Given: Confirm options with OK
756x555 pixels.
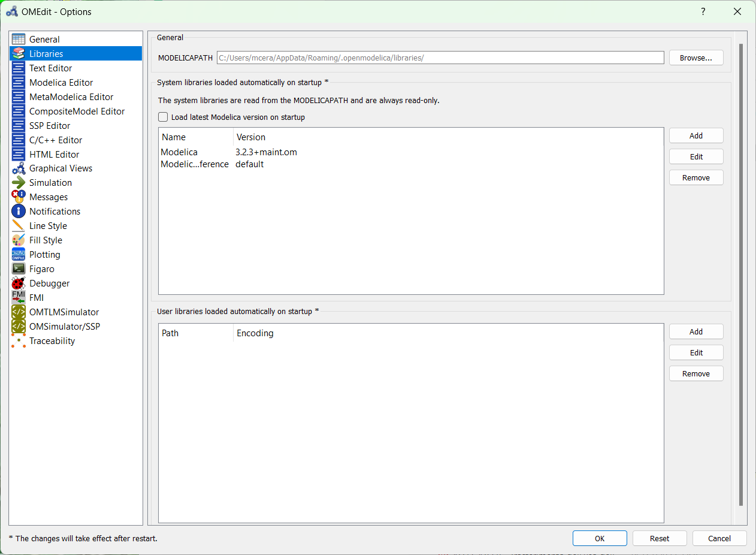Looking at the screenshot, I should [600, 538].
